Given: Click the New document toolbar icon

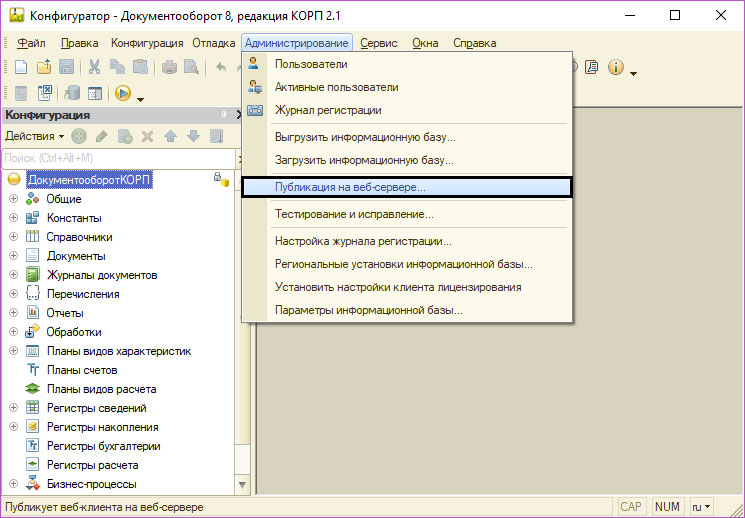Looking at the screenshot, I should 21,68.
